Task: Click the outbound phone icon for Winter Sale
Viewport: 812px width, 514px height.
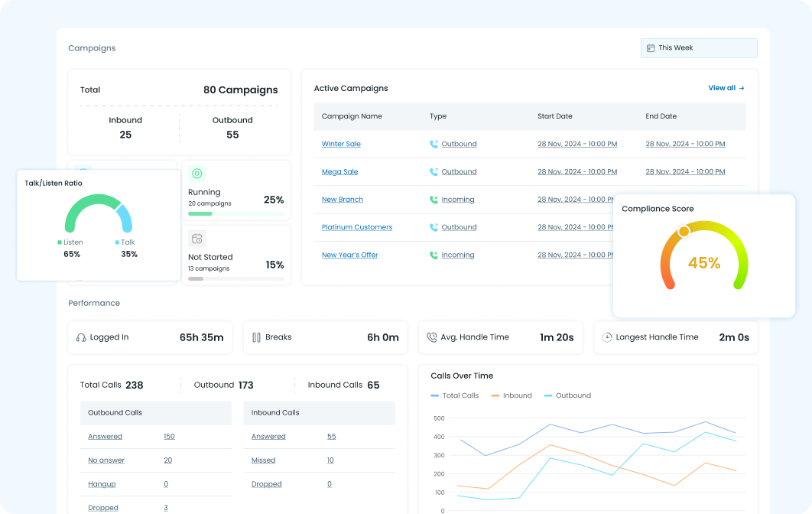Action: click(434, 144)
